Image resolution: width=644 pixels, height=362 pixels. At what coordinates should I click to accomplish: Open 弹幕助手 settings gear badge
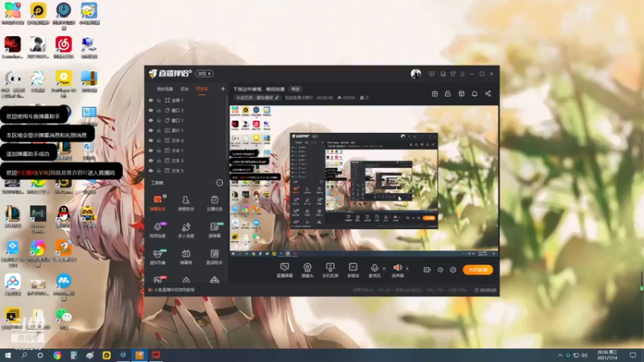tap(165, 196)
